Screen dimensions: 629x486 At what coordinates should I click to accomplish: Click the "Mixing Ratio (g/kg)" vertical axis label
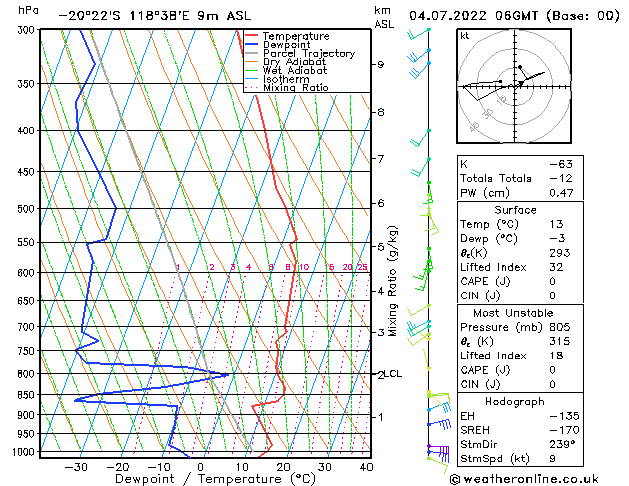coord(392,281)
